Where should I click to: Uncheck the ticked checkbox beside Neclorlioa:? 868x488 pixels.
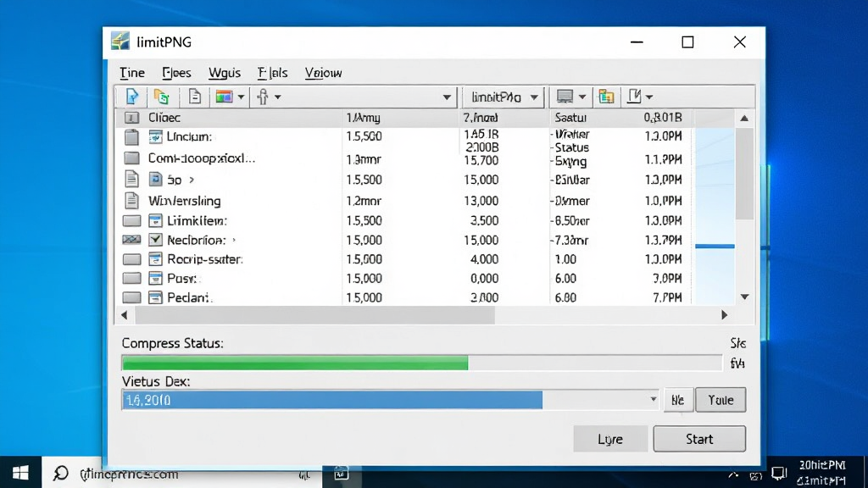coord(156,240)
